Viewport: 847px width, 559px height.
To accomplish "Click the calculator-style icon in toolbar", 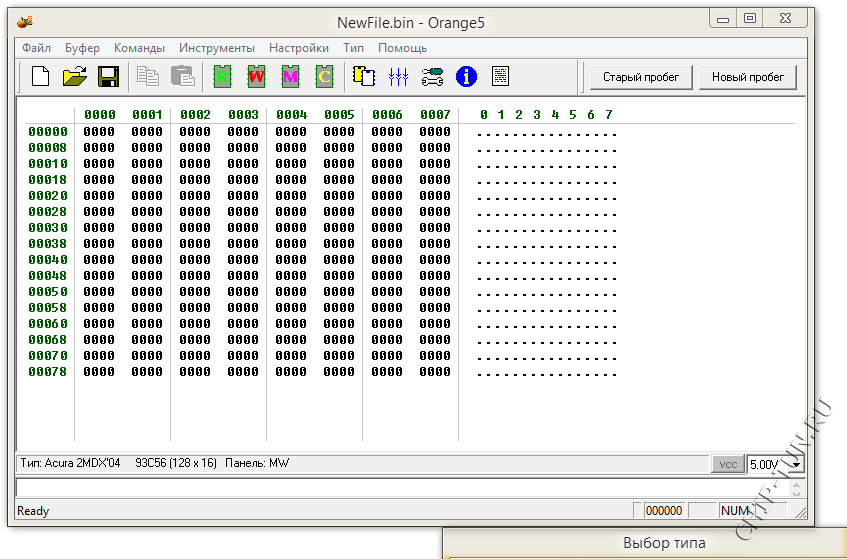I will coord(500,76).
